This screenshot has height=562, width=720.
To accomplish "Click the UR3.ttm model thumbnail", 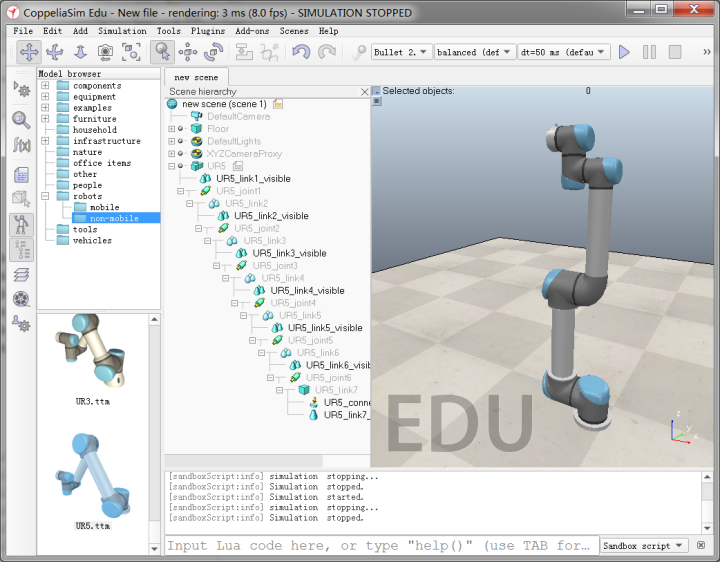I will (x=92, y=350).
